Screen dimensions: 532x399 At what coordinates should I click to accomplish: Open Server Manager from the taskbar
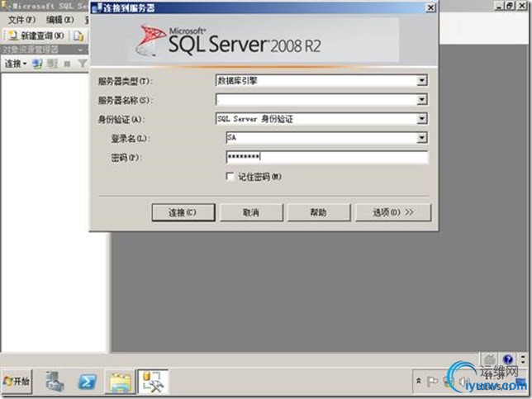coord(55,382)
